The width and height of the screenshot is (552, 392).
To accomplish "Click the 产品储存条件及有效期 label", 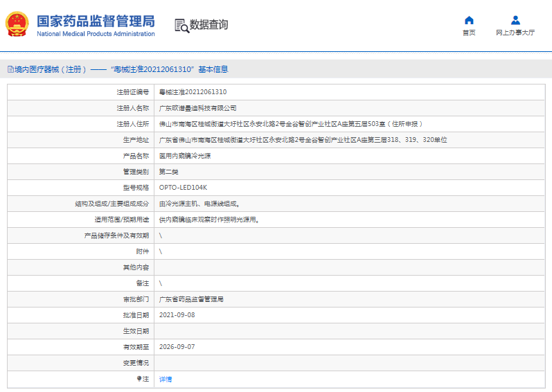I will pos(116,235).
